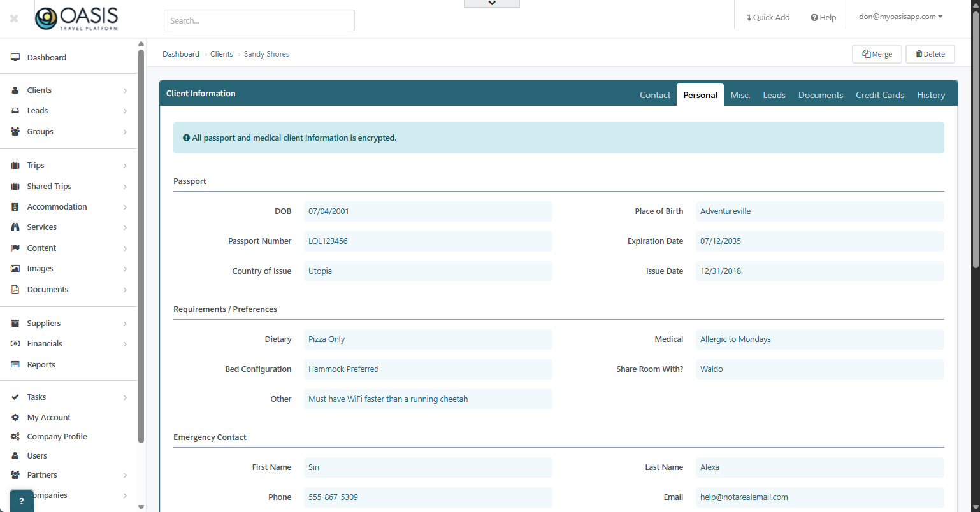
Task: Click the Financials money icon
Action: pos(15,344)
